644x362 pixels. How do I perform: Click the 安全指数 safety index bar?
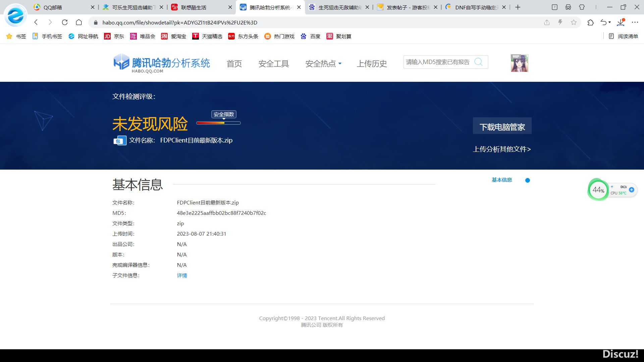[x=218, y=123]
